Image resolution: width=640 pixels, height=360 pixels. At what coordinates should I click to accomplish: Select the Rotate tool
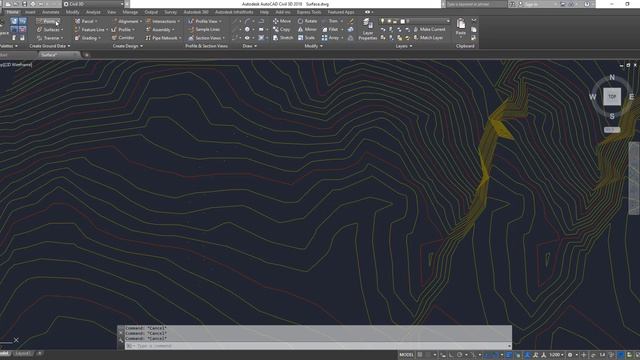307,21
